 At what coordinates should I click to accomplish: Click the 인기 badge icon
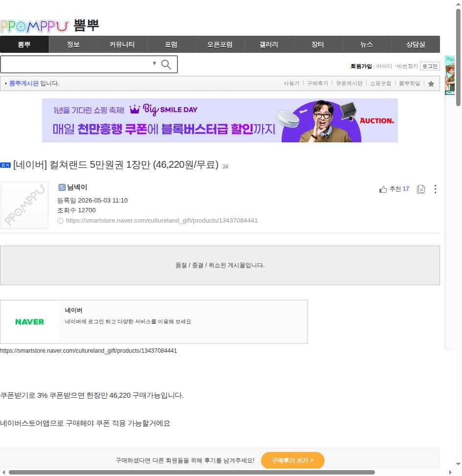point(5,165)
